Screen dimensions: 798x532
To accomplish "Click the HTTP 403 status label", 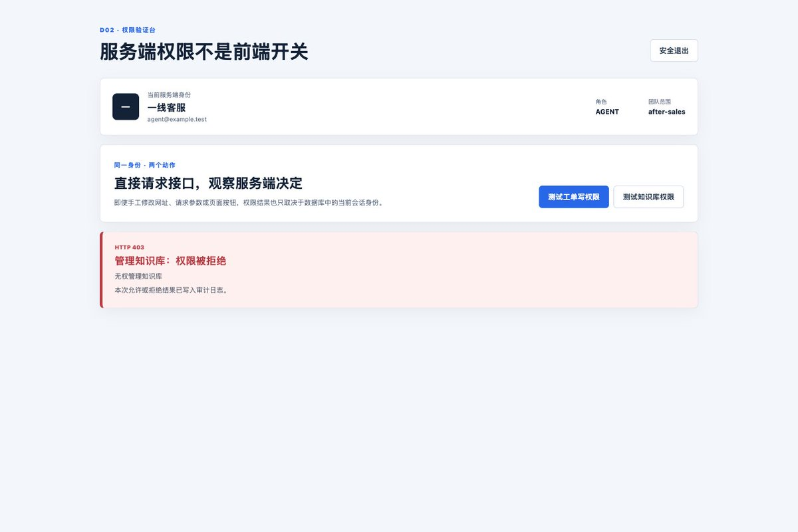I will [130, 247].
